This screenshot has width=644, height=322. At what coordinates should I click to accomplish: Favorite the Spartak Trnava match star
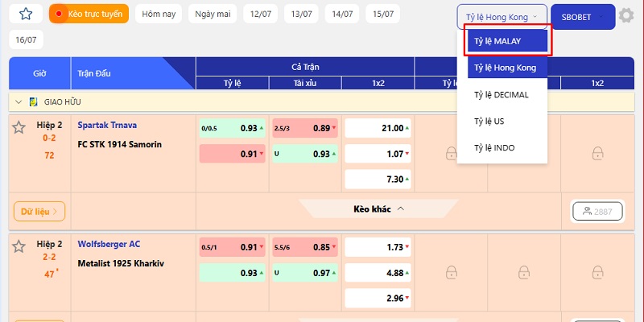19,128
